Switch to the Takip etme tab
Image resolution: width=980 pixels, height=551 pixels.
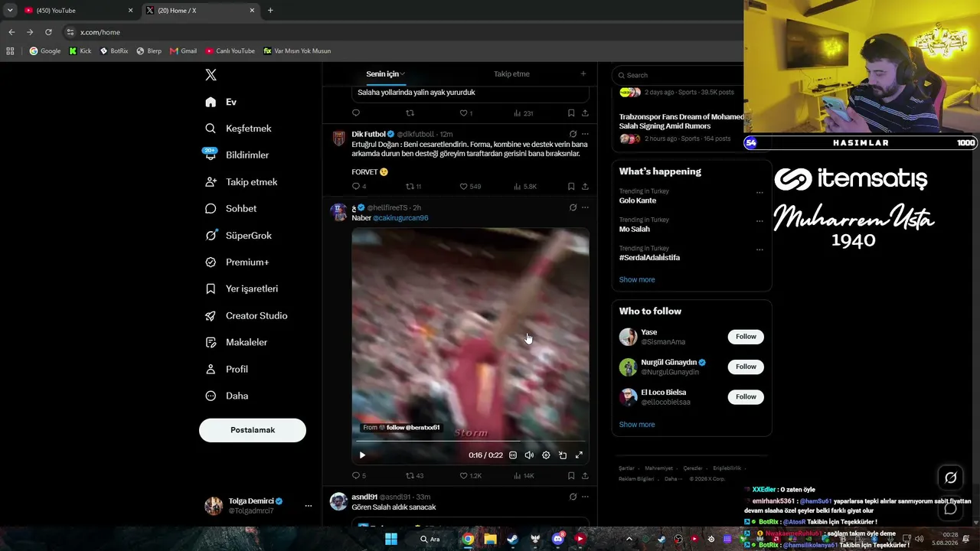511,74
